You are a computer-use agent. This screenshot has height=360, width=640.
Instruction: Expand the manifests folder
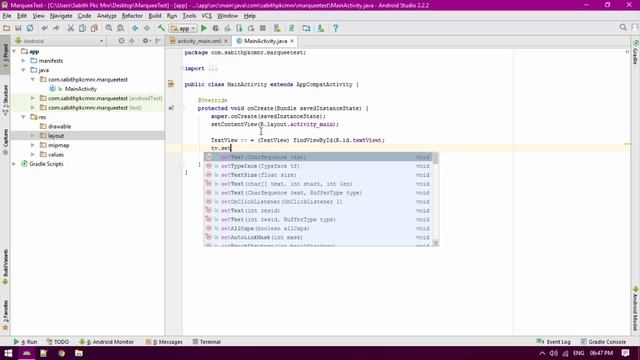coord(24,61)
